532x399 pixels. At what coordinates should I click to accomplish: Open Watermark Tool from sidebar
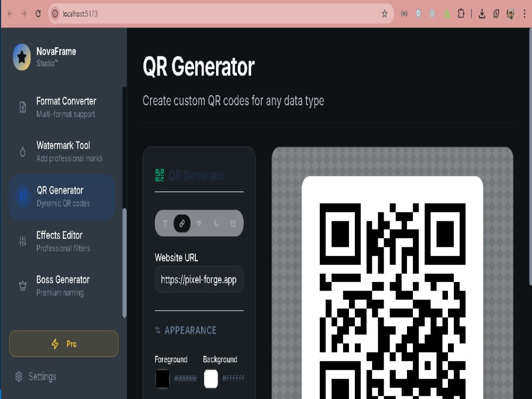click(x=63, y=152)
